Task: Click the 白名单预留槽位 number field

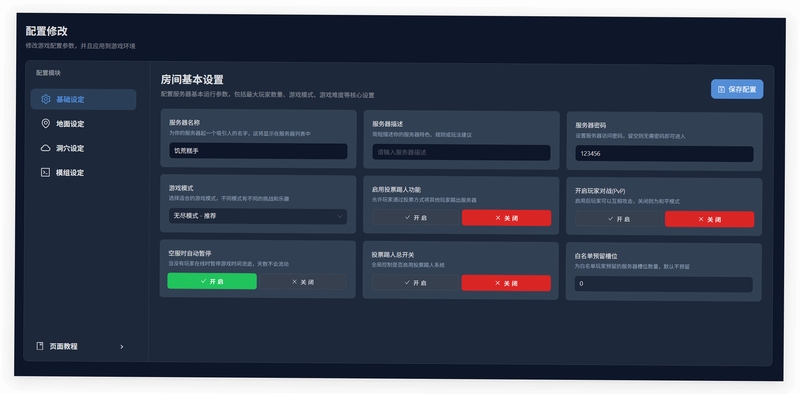Action: pyautogui.click(x=664, y=284)
